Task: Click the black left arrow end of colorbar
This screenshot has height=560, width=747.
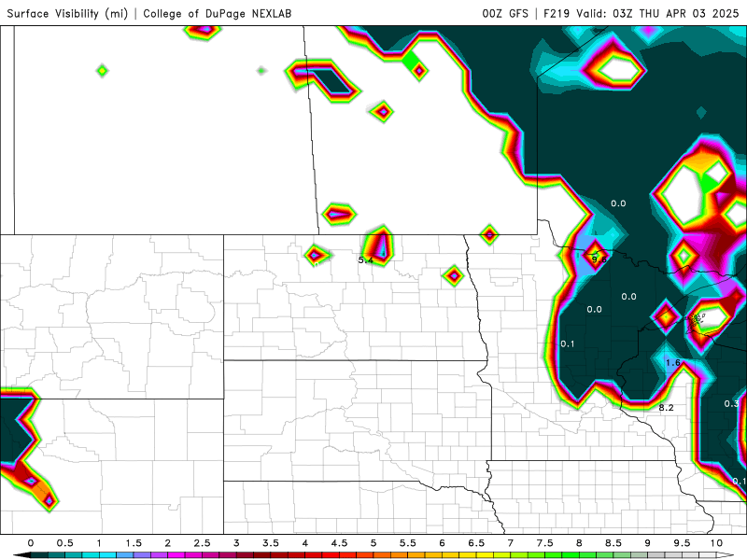Action: tap(21, 555)
